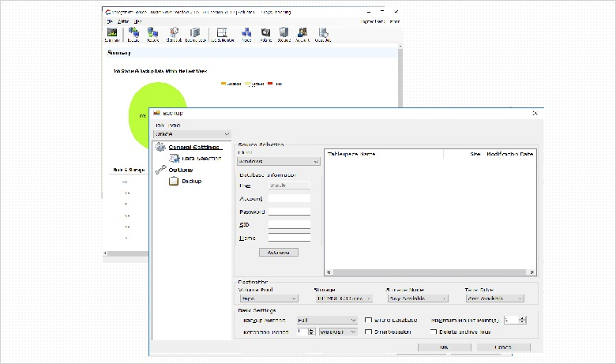Click the Password input field

tap(289, 212)
